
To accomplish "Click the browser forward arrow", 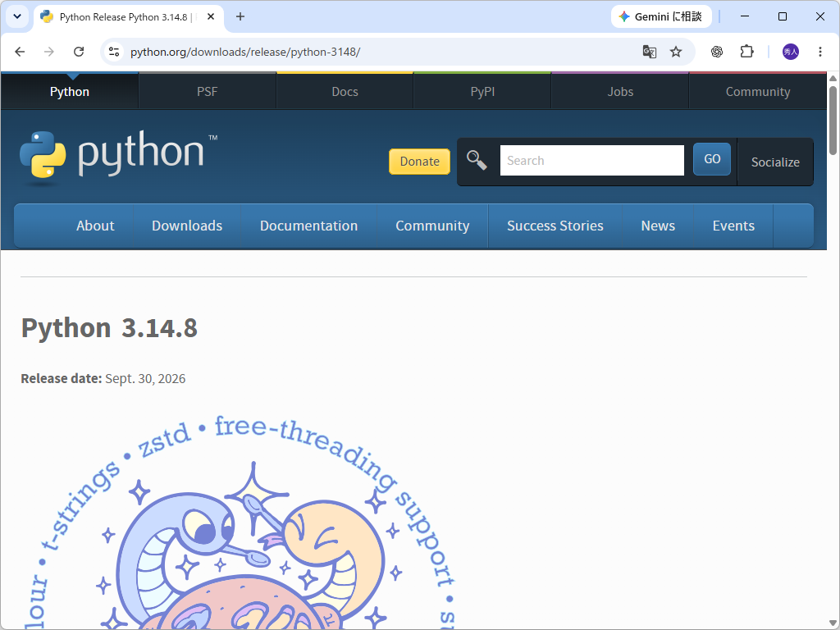I will 48,52.
